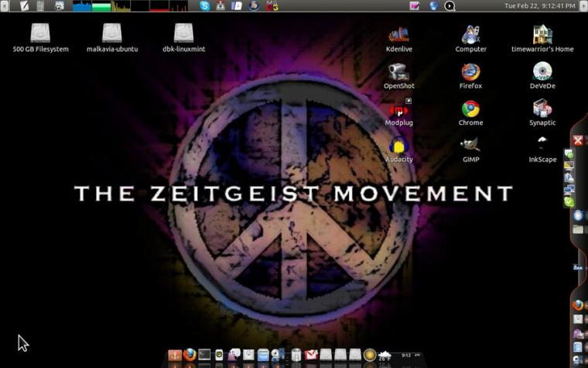Open the MS3 launcher in top panel
The width and height of the screenshot is (588, 368).
[272, 5]
